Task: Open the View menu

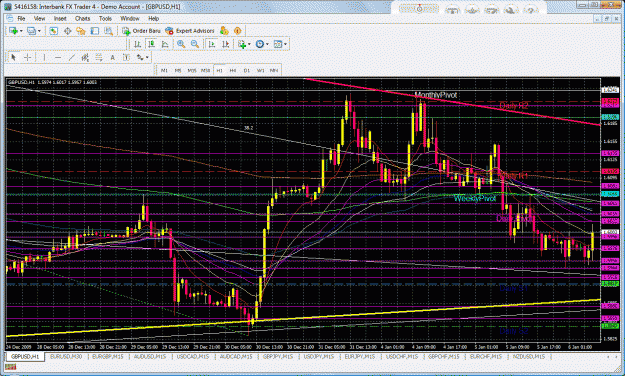Action: click(x=39, y=19)
